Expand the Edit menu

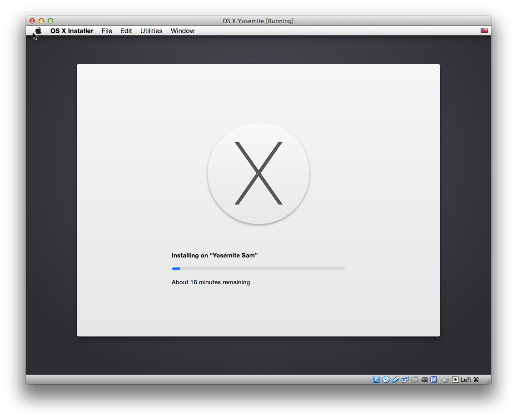click(126, 31)
